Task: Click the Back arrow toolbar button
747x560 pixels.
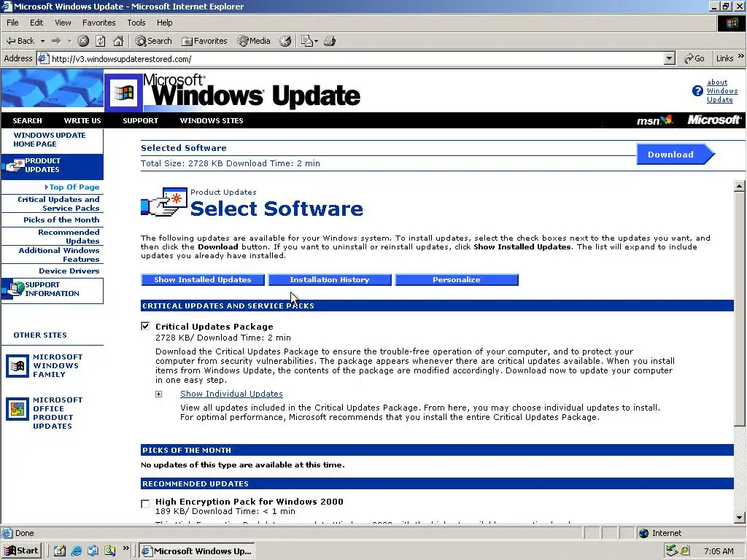Action: tap(20, 41)
